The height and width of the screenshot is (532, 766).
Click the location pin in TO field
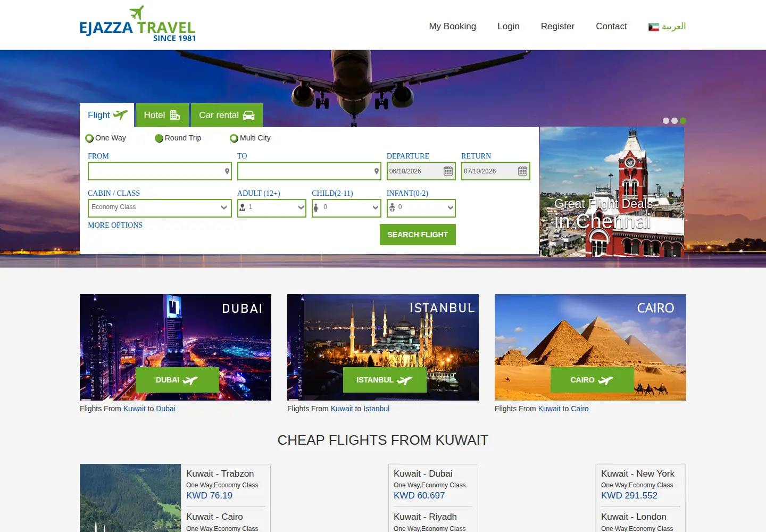coord(377,171)
